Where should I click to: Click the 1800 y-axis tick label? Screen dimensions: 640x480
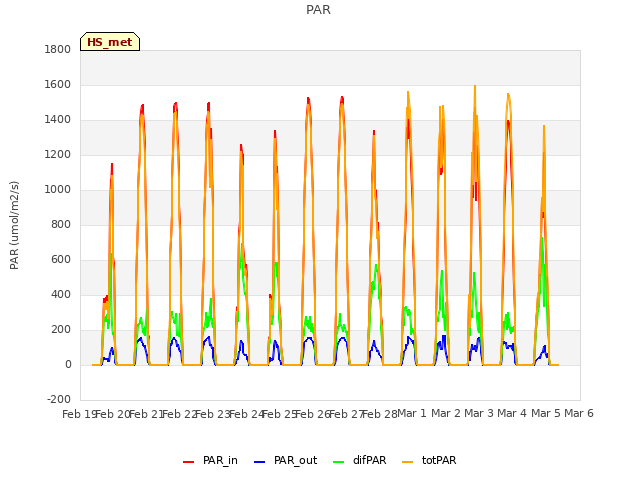tap(58, 49)
